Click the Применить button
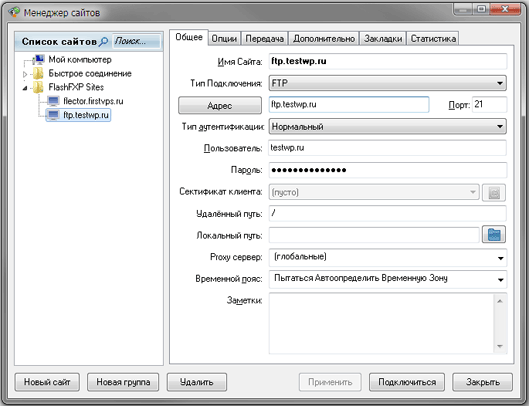 330,382
